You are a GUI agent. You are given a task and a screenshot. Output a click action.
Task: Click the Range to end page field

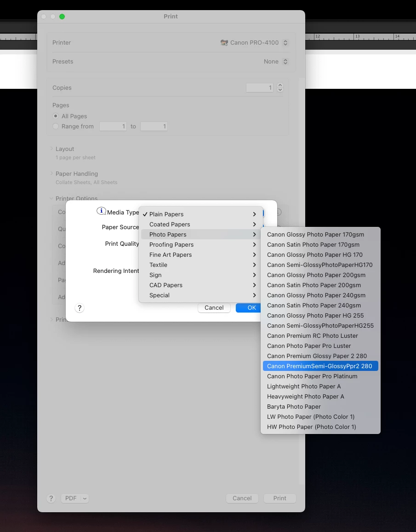coord(154,126)
